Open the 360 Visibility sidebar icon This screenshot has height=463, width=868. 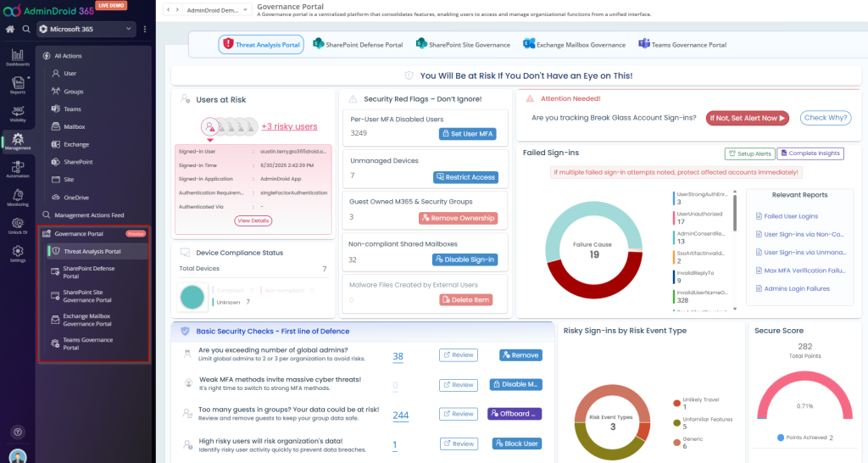coord(18,114)
